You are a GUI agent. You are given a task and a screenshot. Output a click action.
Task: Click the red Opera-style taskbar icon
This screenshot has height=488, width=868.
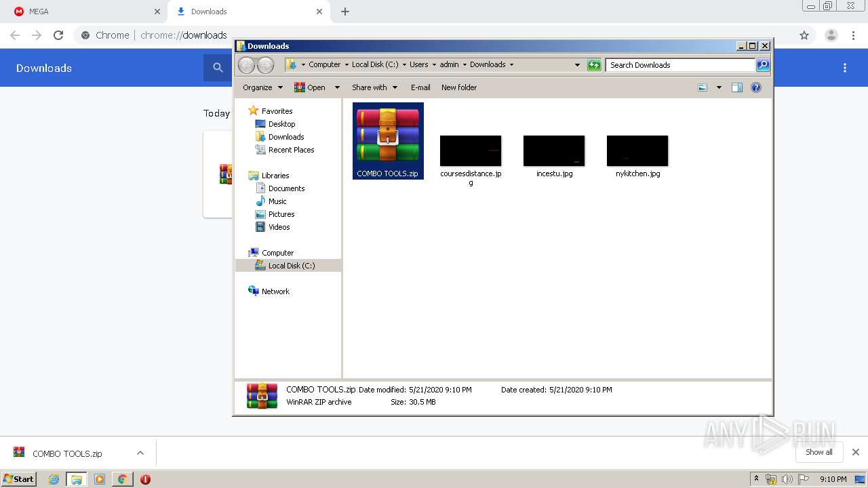point(145,479)
